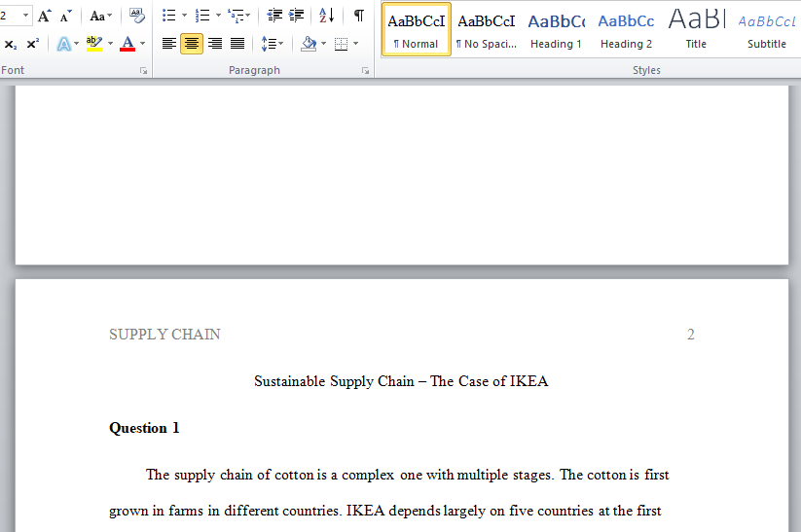Screen dimensions: 801x532
Task: Click the Bullets list icon
Action: coord(169,16)
